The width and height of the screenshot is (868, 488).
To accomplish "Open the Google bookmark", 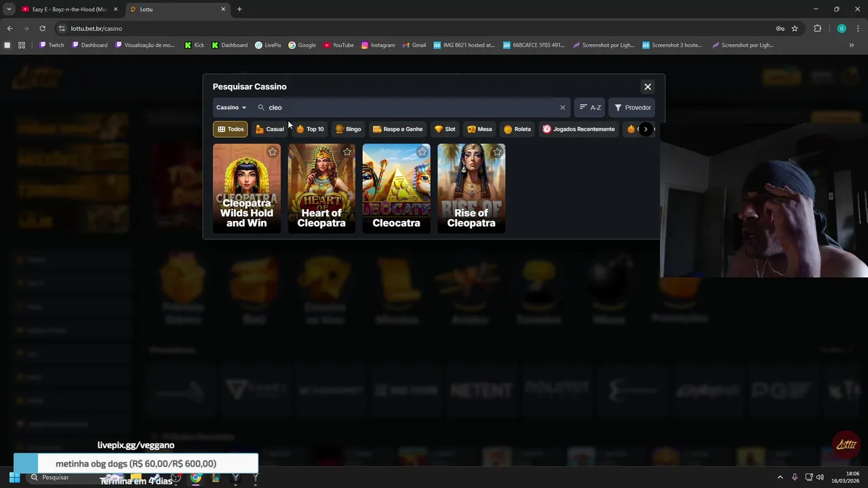I will tap(302, 45).
